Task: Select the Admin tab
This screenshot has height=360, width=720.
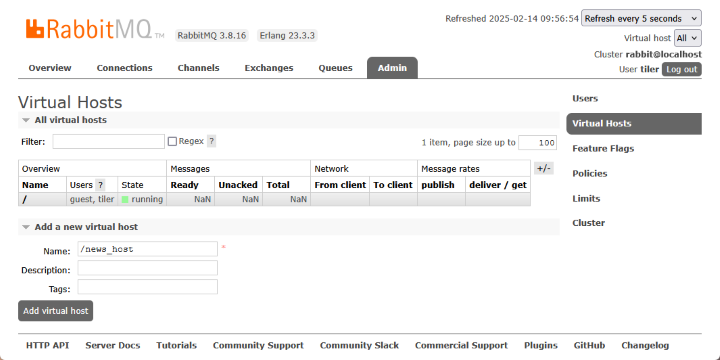Action: (392, 68)
